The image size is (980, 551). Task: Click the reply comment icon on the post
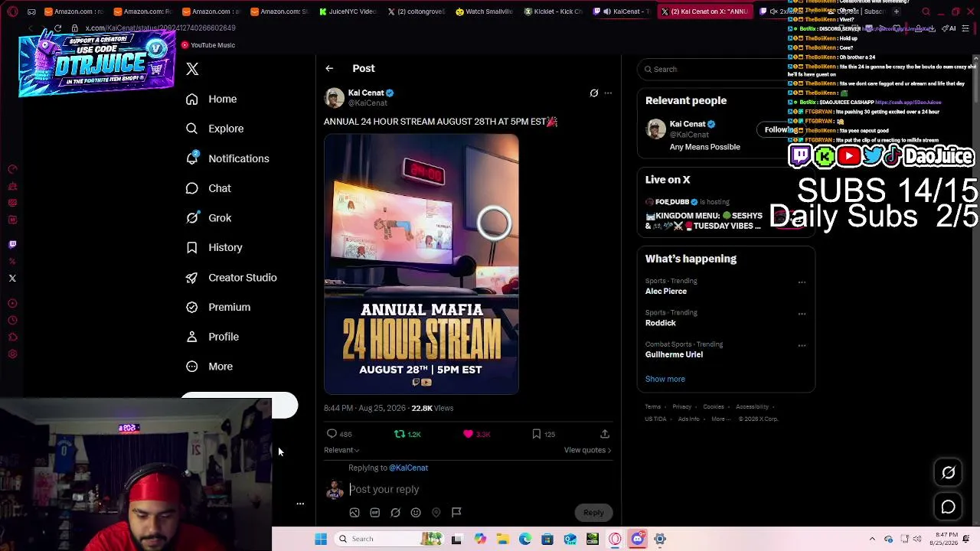(x=332, y=434)
